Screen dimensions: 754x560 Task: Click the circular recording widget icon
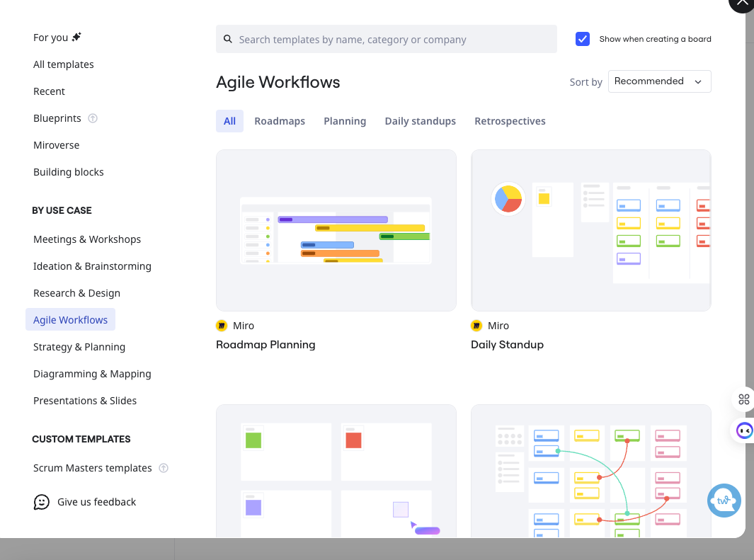pos(744,430)
